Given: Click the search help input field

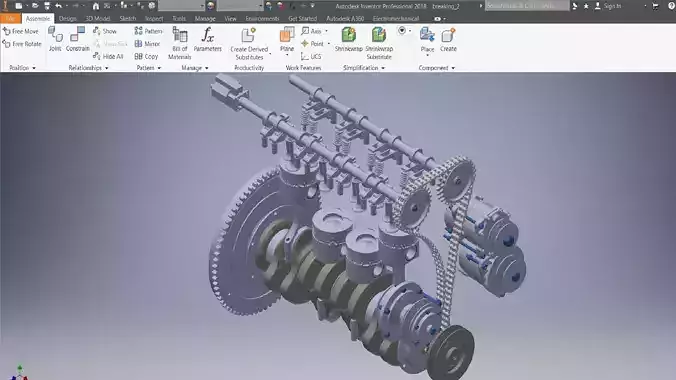Looking at the screenshot, I should point(527,6).
